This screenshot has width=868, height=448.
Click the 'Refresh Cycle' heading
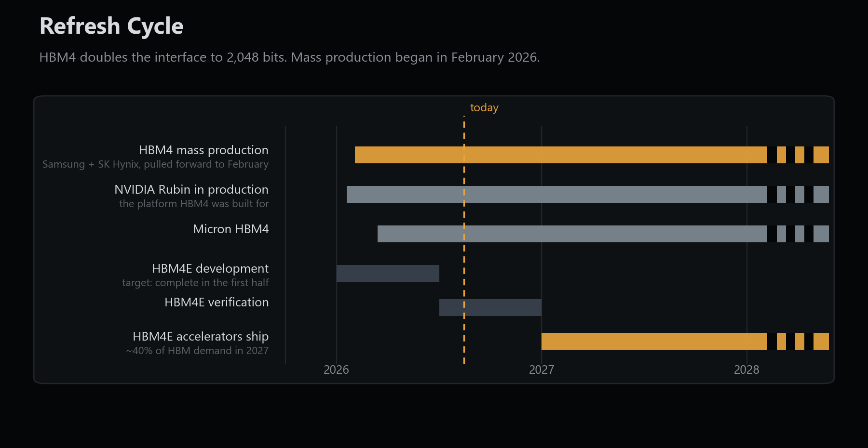tap(111, 26)
